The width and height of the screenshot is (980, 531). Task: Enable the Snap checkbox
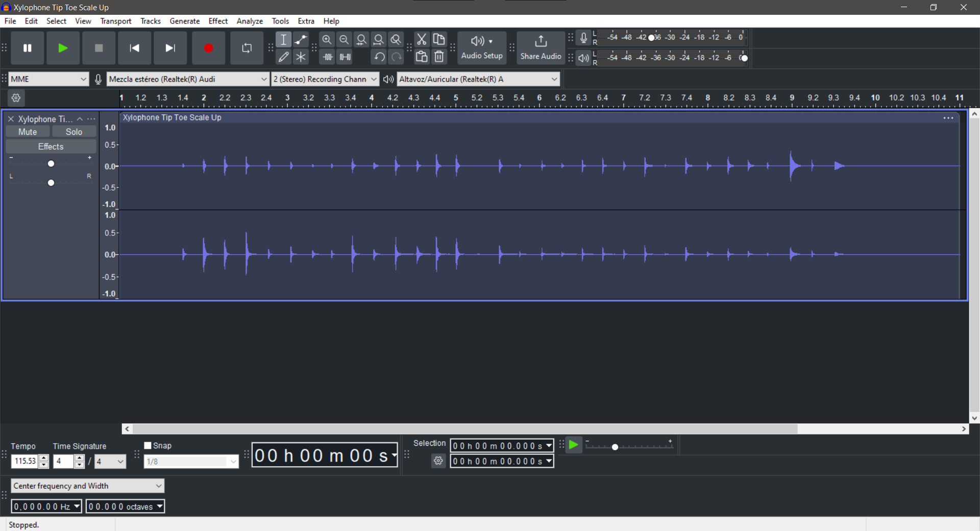pyautogui.click(x=148, y=446)
